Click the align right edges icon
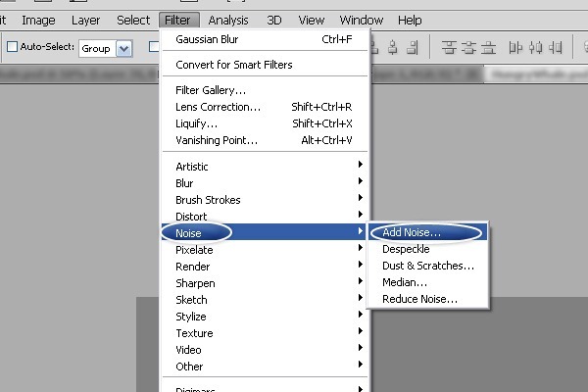Screen dimensions: 588x392 point(413,46)
